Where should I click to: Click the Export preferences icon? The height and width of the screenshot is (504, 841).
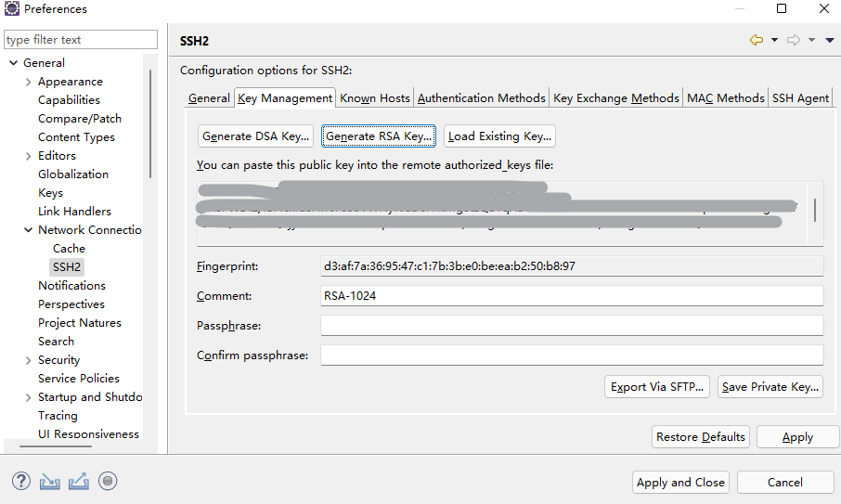point(79,481)
